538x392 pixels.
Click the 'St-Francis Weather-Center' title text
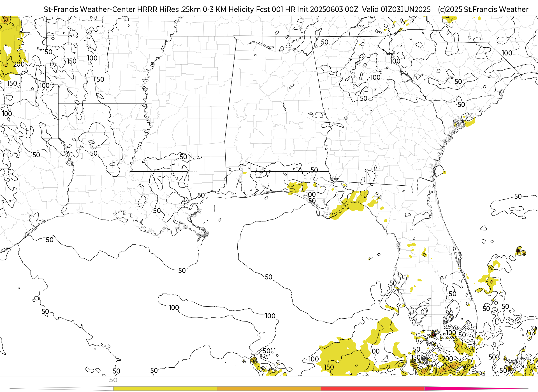point(90,10)
